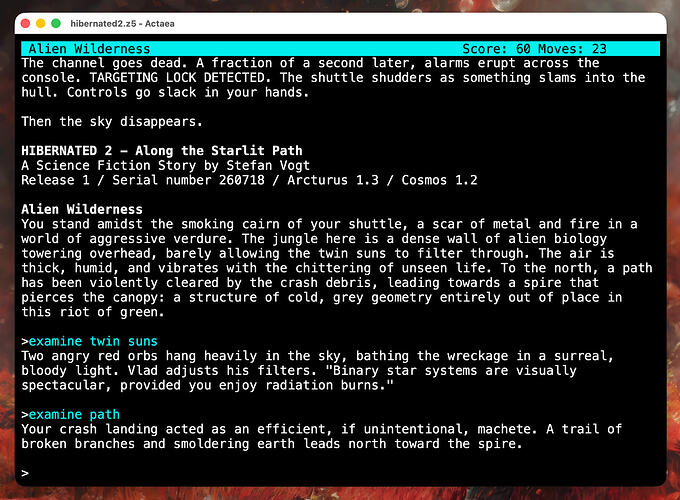Click the phrase 'this riot of green.'
This screenshot has height=500, width=680.
click(93, 312)
